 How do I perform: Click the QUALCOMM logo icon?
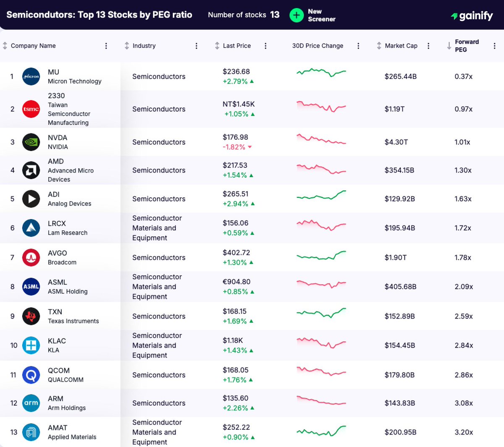click(31, 375)
